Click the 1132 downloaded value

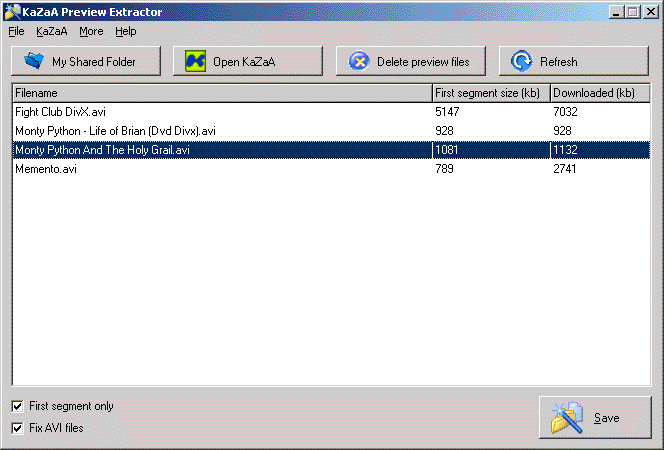tap(565, 150)
